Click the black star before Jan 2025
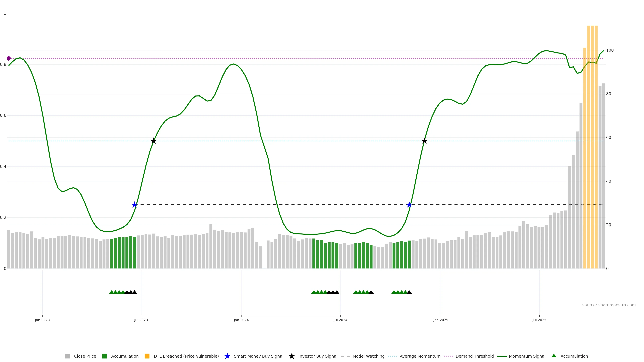 [424, 141]
